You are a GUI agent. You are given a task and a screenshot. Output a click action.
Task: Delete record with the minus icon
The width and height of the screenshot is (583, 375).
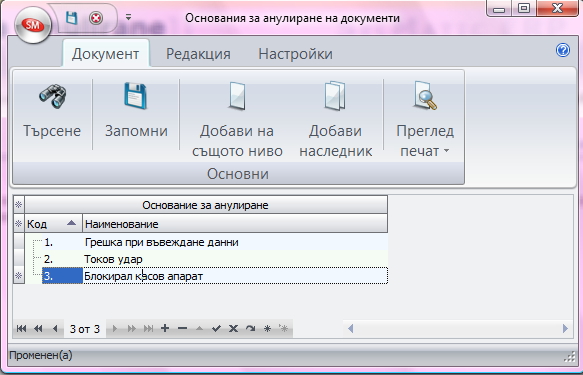tap(182, 329)
